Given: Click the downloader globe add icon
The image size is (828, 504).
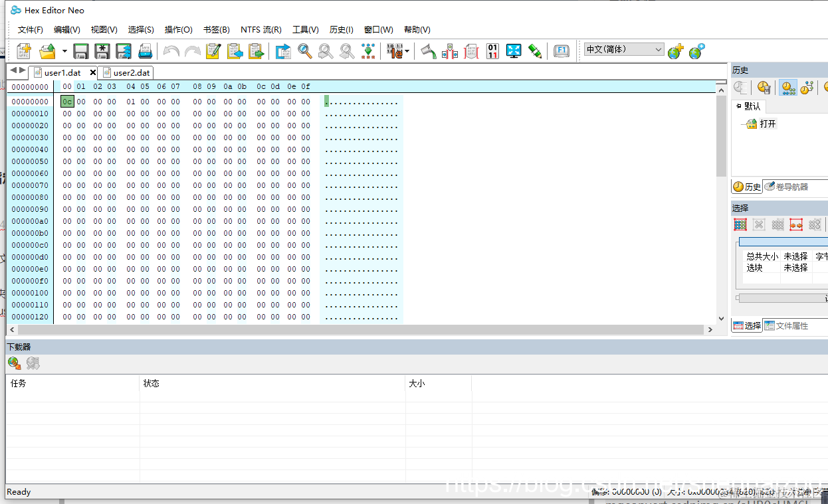Looking at the screenshot, I should (14, 363).
